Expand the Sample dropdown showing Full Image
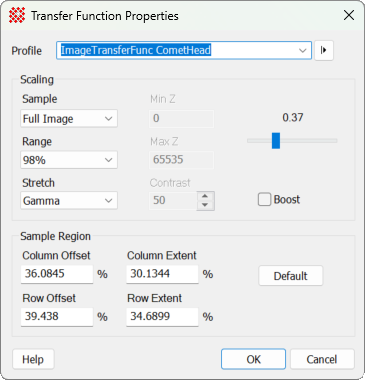365x380 pixels. point(69,118)
